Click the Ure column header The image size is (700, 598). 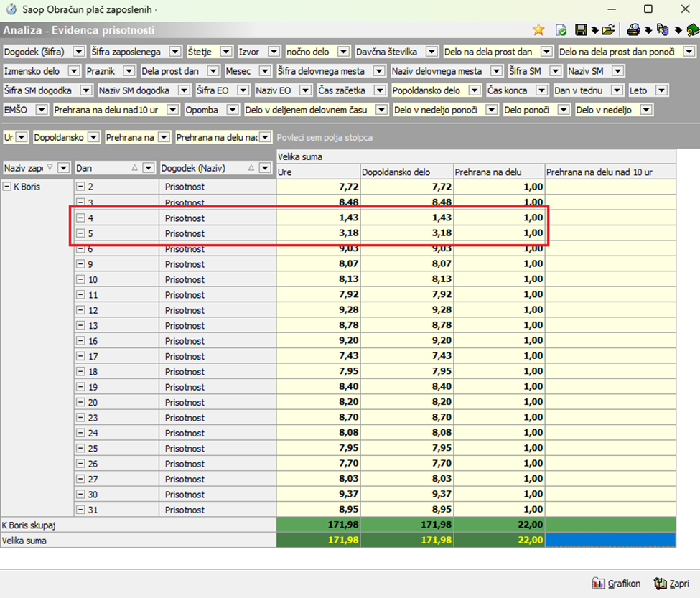point(317,172)
